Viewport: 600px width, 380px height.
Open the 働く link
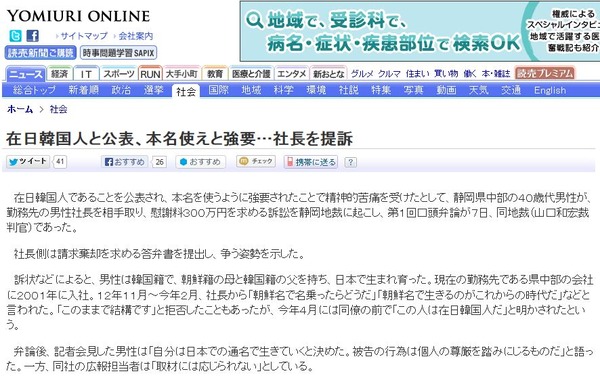470,73
